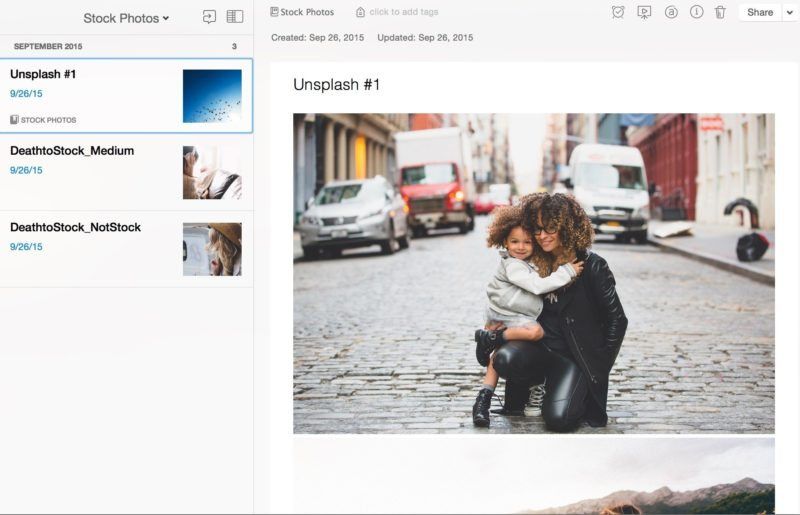The image size is (800, 515).
Task: Open the DeathtoStock_Medium note
Action: [126, 172]
